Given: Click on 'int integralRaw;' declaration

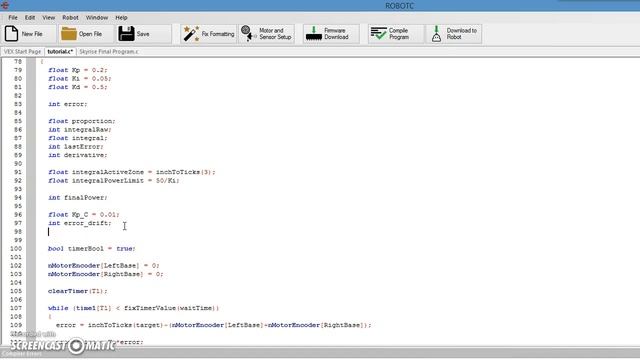Looking at the screenshot, I should (x=80, y=129).
